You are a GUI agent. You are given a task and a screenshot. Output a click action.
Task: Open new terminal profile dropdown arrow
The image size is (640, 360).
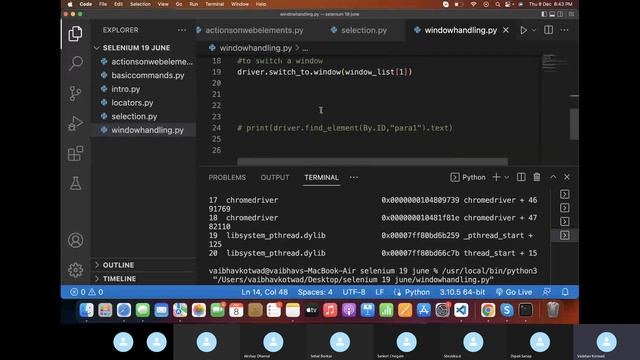[x=507, y=177]
